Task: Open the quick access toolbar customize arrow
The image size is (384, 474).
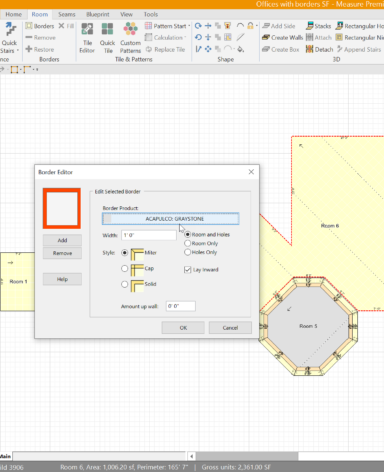Action: pyautogui.click(x=37, y=69)
